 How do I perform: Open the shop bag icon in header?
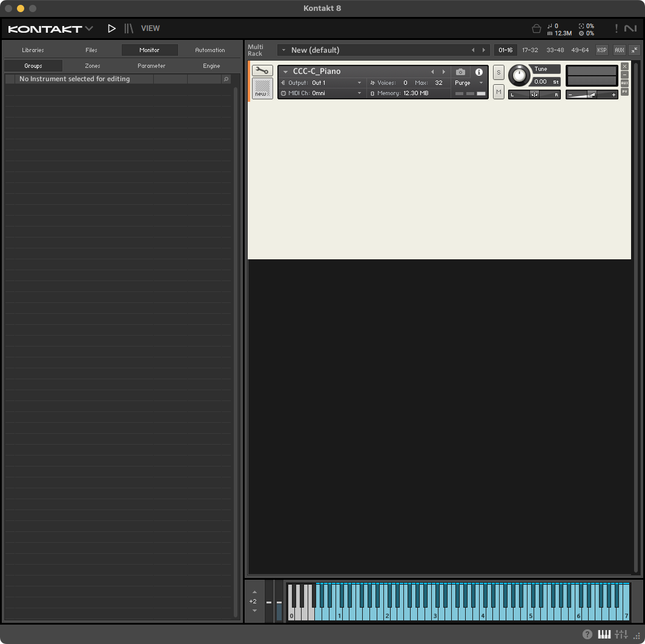[x=536, y=28]
